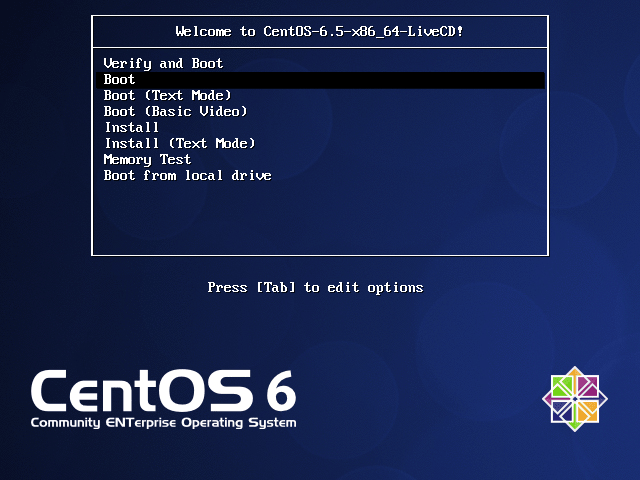Launch the Memory Test entry
The image size is (640, 480).
147,159
